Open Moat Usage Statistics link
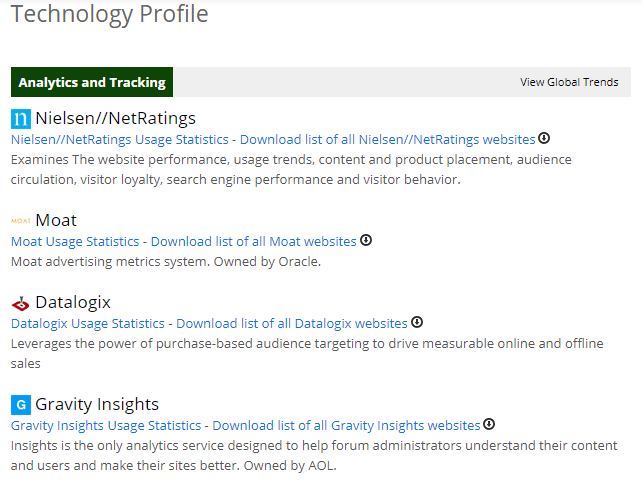Viewport: 642px width, 484px height. coord(77,241)
